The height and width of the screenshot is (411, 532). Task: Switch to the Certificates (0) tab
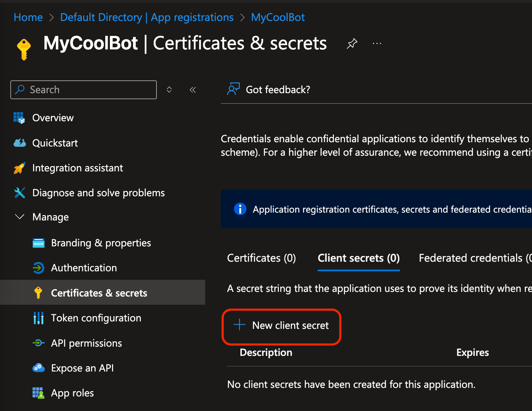click(261, 258)
